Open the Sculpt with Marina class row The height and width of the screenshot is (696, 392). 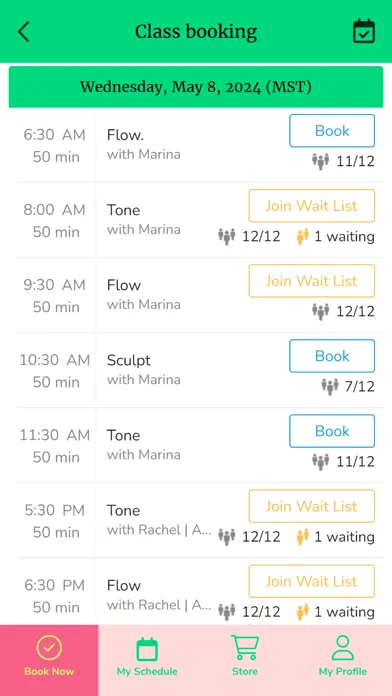pyautogui.click(x=200, y=370)
